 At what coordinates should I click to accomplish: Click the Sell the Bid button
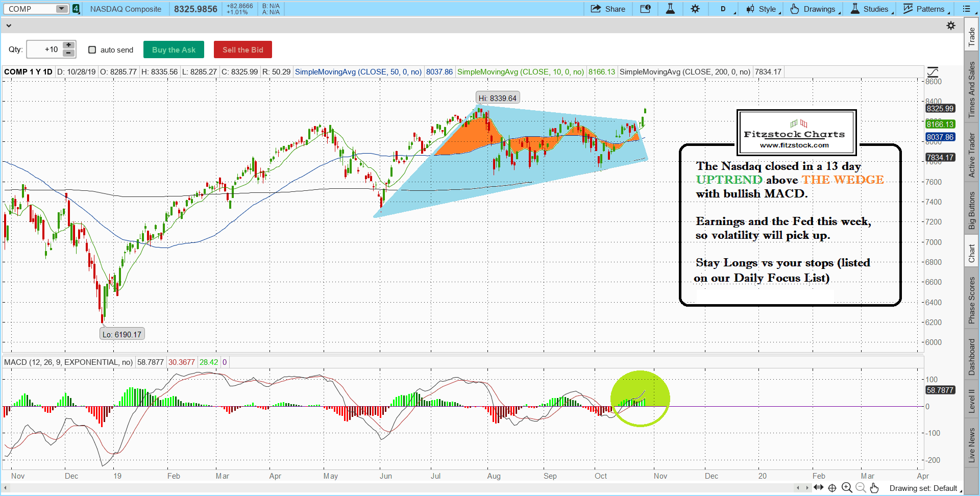(x=242, y=50)
